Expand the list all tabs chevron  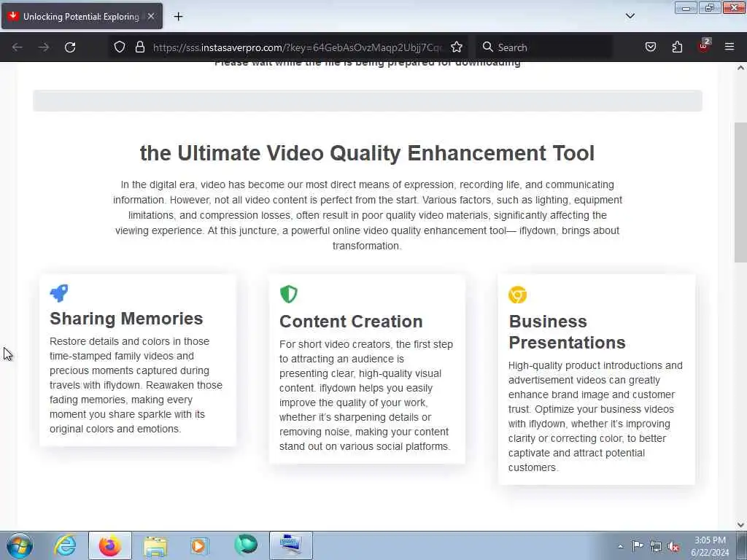coord(630,16)
